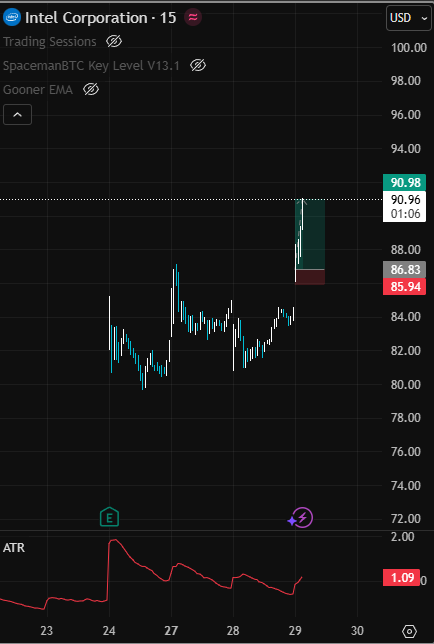Click the 2.00 ATR scale label
434x644 pixels.
[402, 536]
